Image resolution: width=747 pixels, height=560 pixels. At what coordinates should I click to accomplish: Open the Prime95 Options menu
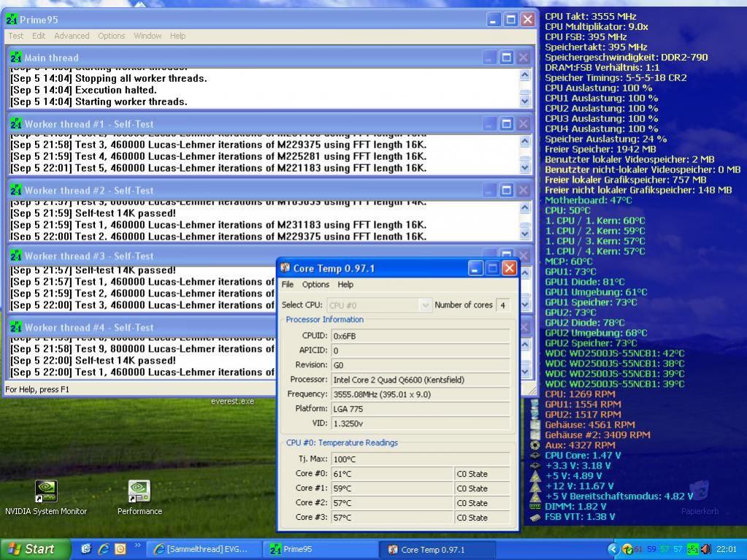point(112,36)
